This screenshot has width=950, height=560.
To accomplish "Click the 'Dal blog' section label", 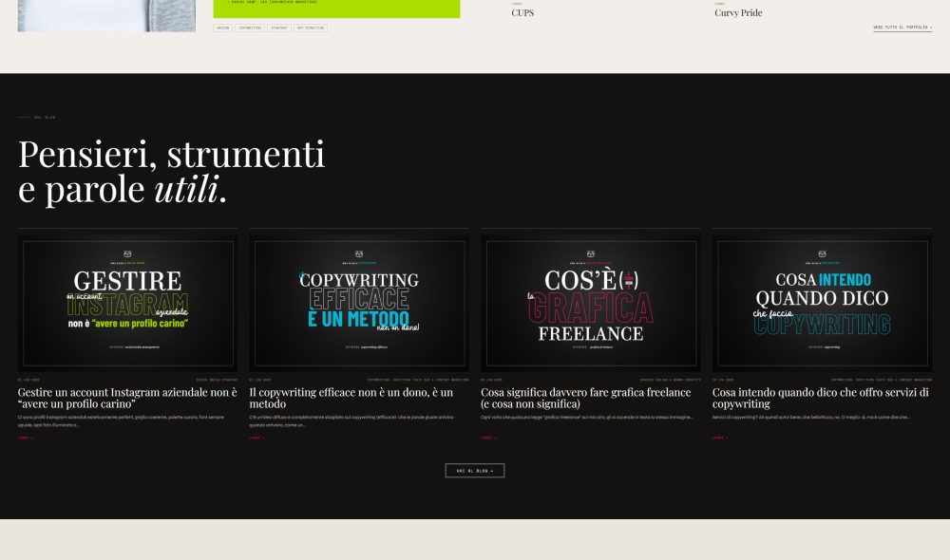I will (45, 118).
